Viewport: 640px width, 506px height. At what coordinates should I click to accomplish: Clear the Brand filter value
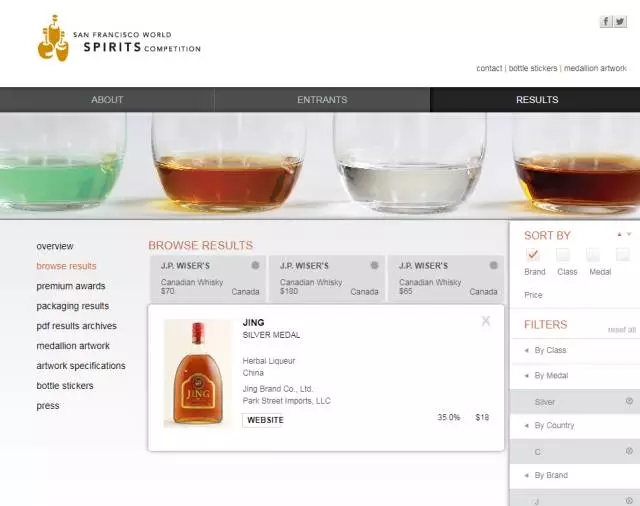[x=629, y=500]
